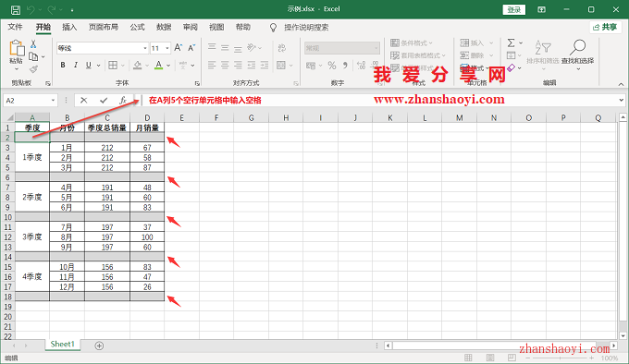
Task: Top-align cell contents
Action: pos(212,48)
